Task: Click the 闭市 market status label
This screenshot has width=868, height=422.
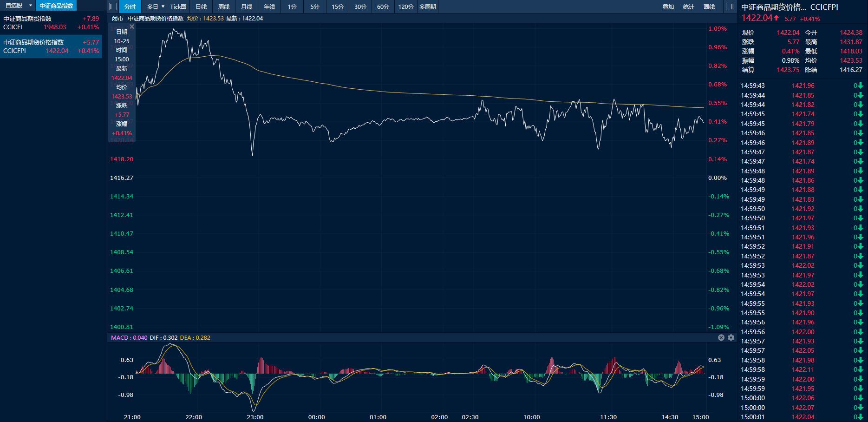Action: click(x=117, y=18)
